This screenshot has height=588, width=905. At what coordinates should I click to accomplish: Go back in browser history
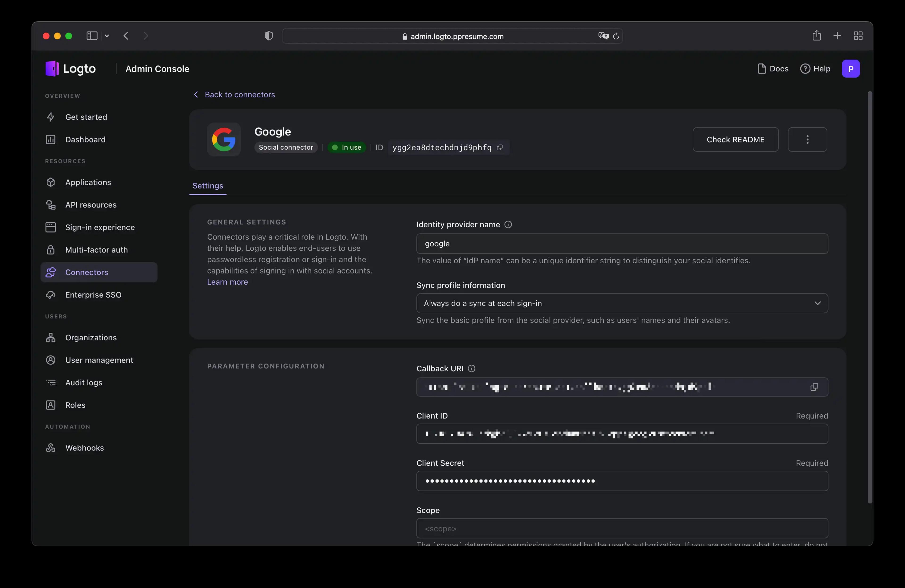point(126,36)
